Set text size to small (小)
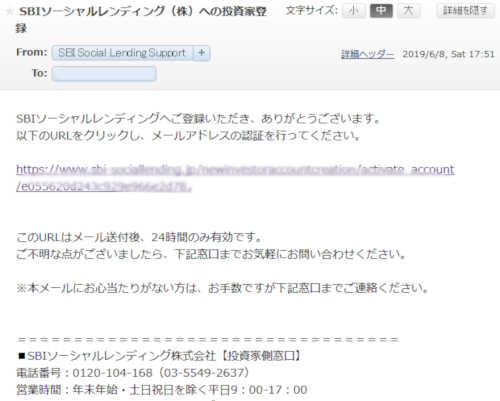Image resolution: width=500 pixels, height=401 pixels. [354, 11]
